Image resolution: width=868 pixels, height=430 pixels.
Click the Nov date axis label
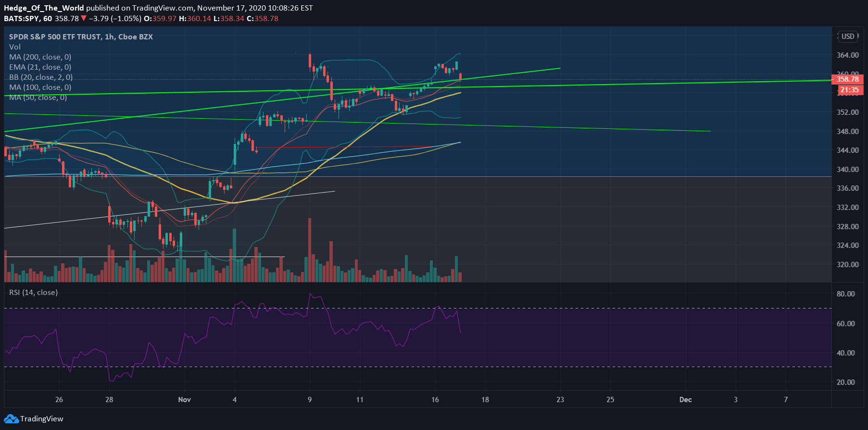(x=184, y=400)
